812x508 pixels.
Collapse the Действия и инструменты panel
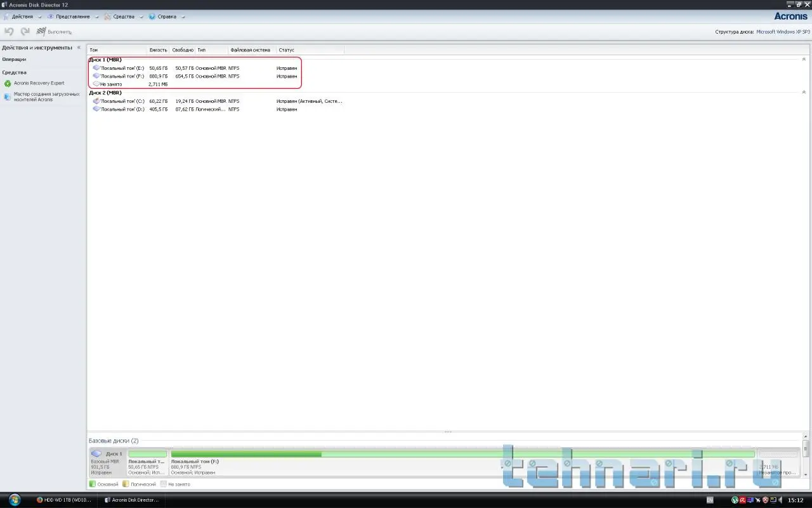[x=79, y=48]
